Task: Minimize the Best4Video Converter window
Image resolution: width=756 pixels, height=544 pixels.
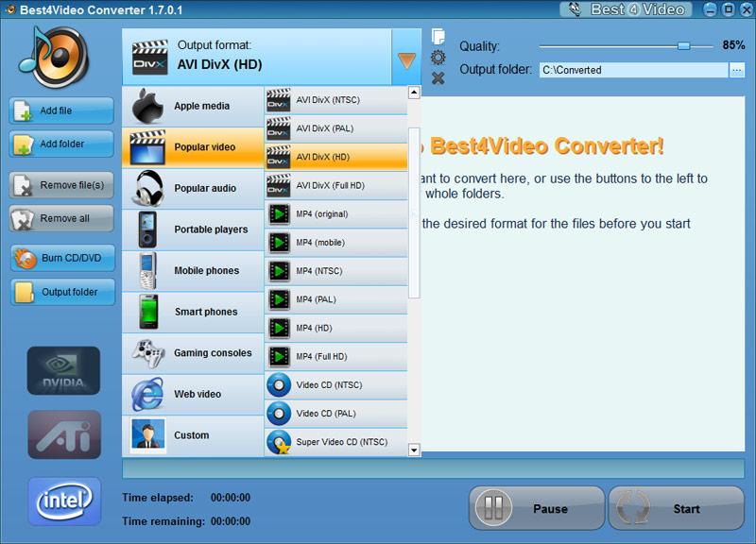Action: coord(710,9)
